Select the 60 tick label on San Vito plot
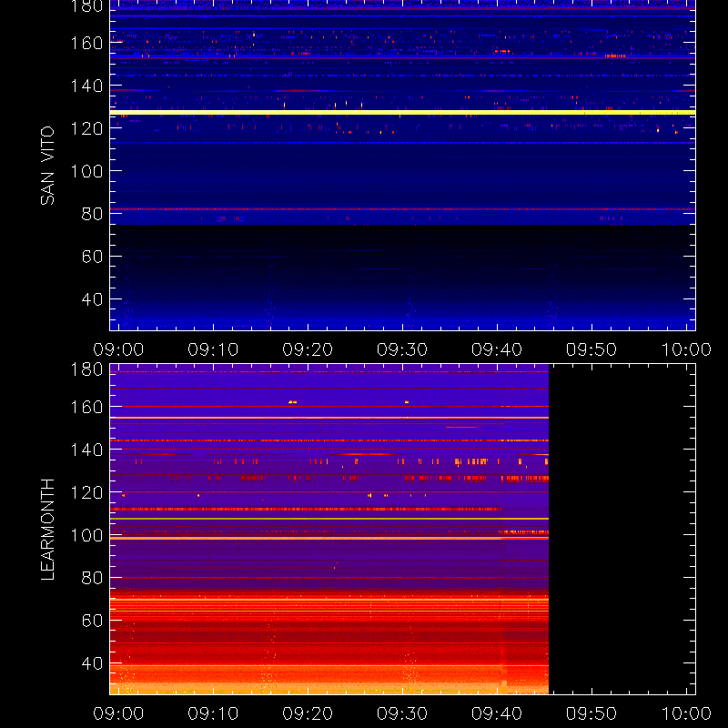This screenshot has width=728, height=728. point(92,257)
